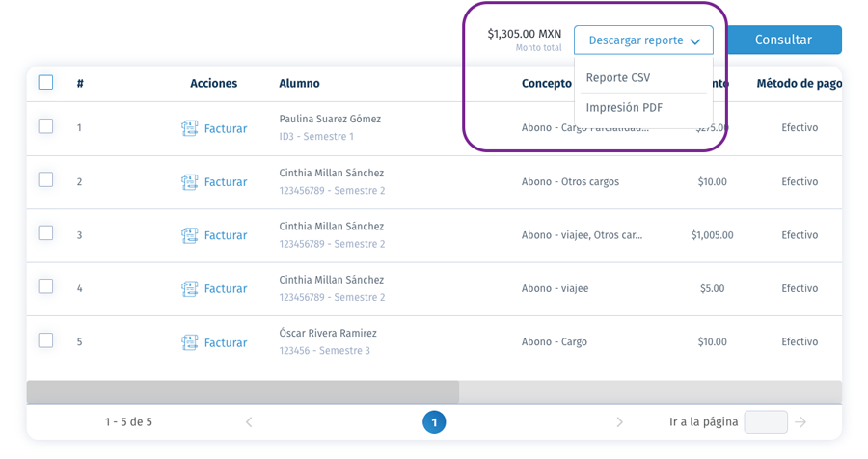Click the Ir a la página input
The height and width of the screenshot is (459, 868).
point(766,422)
